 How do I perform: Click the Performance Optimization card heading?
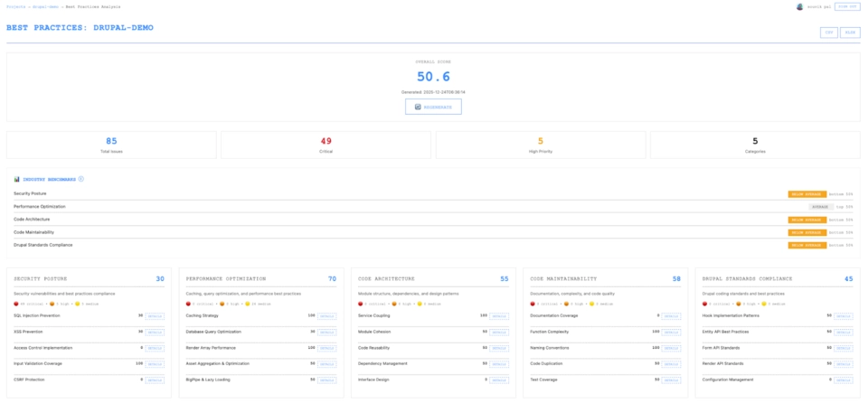click(226, 279)
